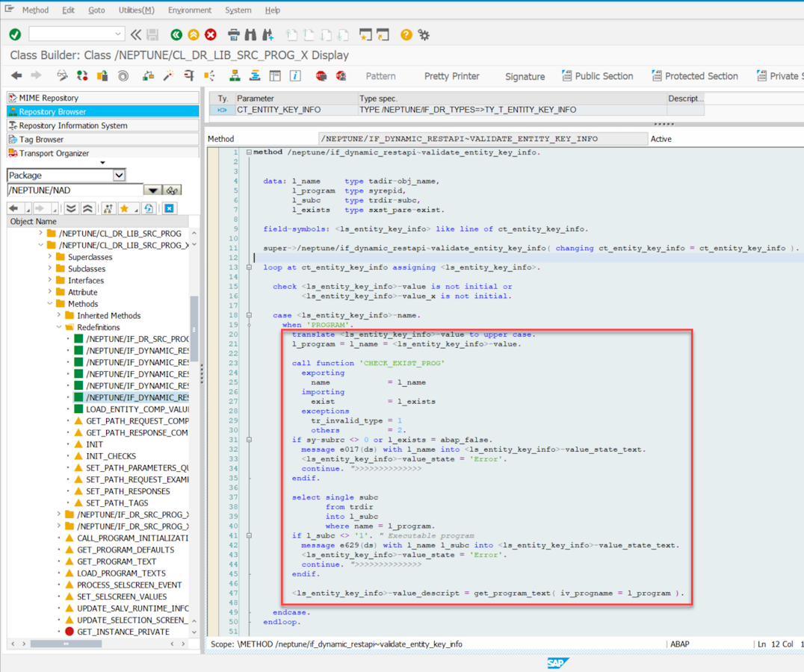Click the Public Section button
804x672 pixels.
pyautogui.click(x=597, y=76)
